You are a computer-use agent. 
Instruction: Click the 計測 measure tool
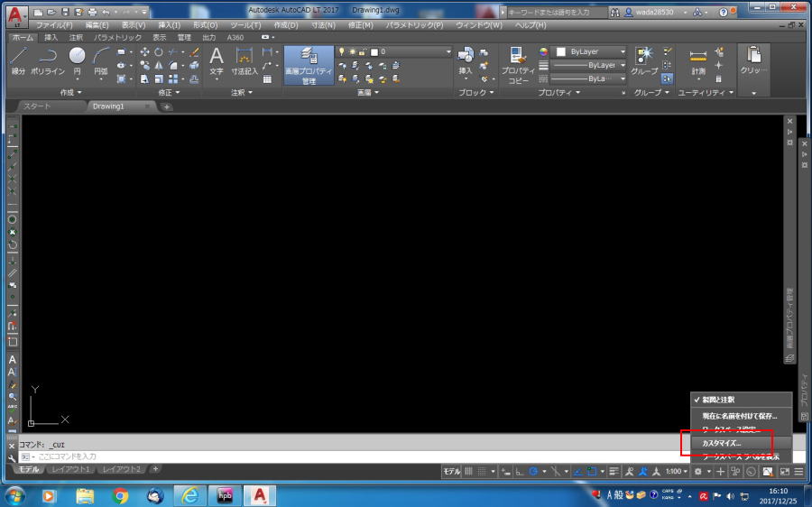[x=698, y=61]
